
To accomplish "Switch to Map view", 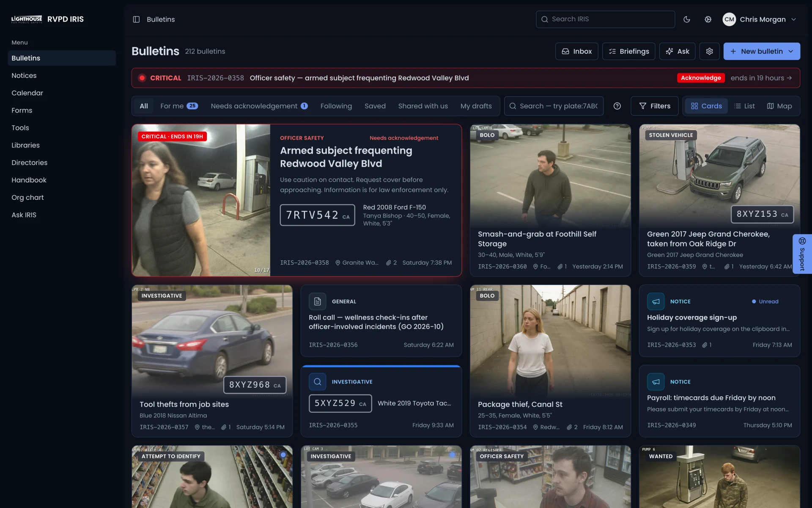I will (x=779, y=106).
